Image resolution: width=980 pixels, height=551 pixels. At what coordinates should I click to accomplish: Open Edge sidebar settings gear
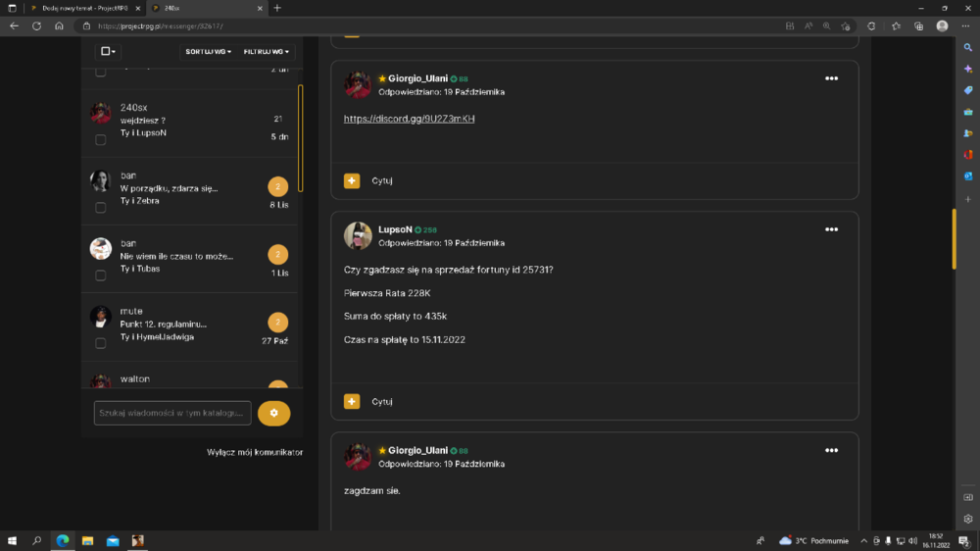coord(968,519)
